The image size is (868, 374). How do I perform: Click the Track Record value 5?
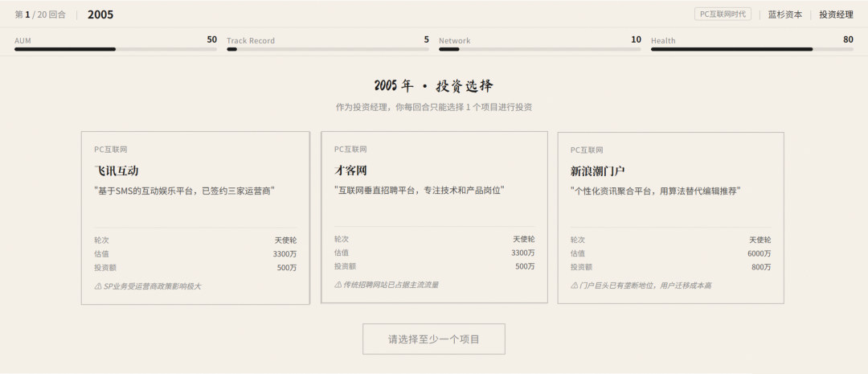pyautogui.click(x=426, y=39)
